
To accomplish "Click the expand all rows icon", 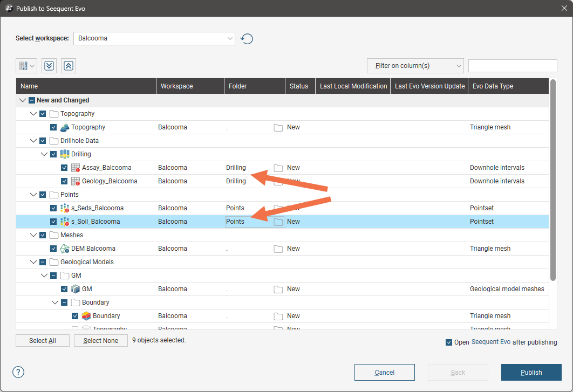I will [x=49, y=66].
